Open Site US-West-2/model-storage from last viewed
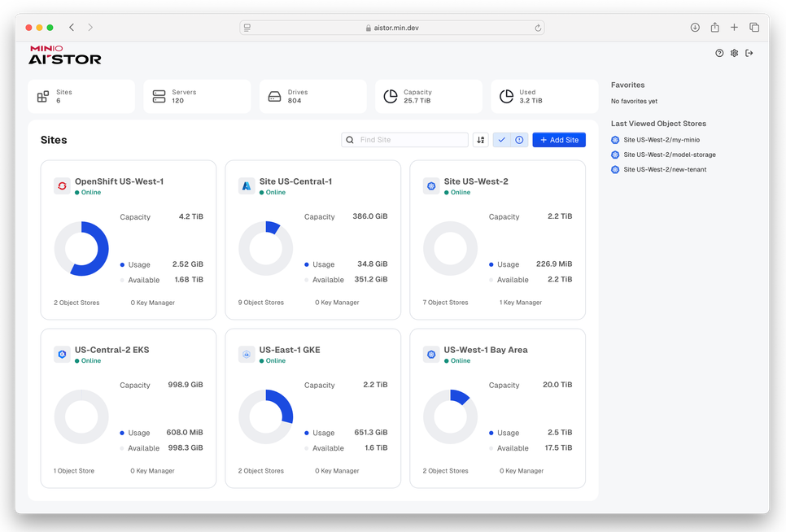Screen dimensions: 786x532 coord(669,155)
